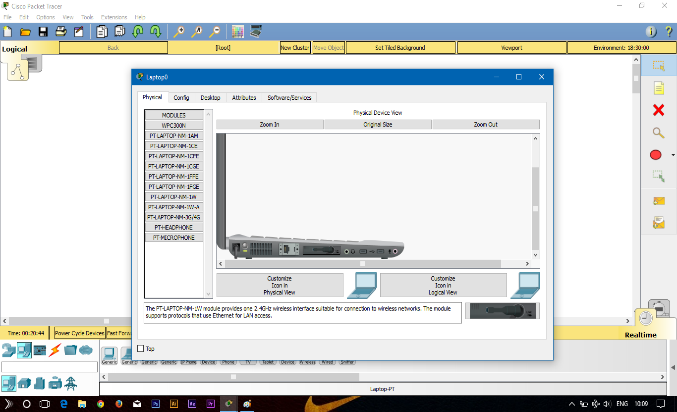Click the Paste icon in toolbar
Viewport: 677px width, 412px height.
point(120,32)
